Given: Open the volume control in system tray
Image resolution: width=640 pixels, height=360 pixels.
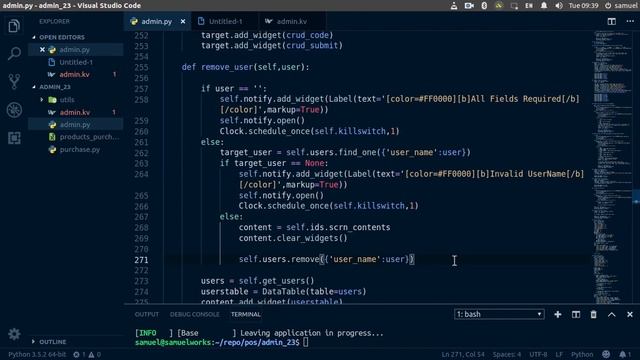Looking at the screenshot, I should (x=559, y=6).
